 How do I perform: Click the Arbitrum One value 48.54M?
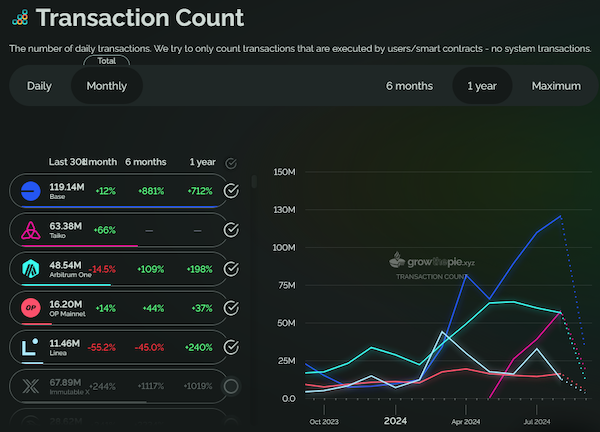click(65, 265)
